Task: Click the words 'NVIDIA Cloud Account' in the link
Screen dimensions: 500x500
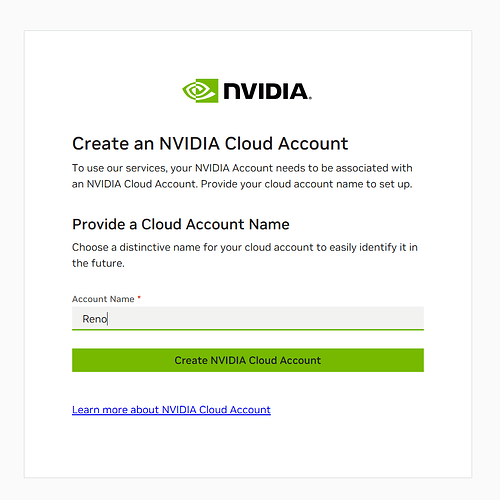Action: click(216, 410)
